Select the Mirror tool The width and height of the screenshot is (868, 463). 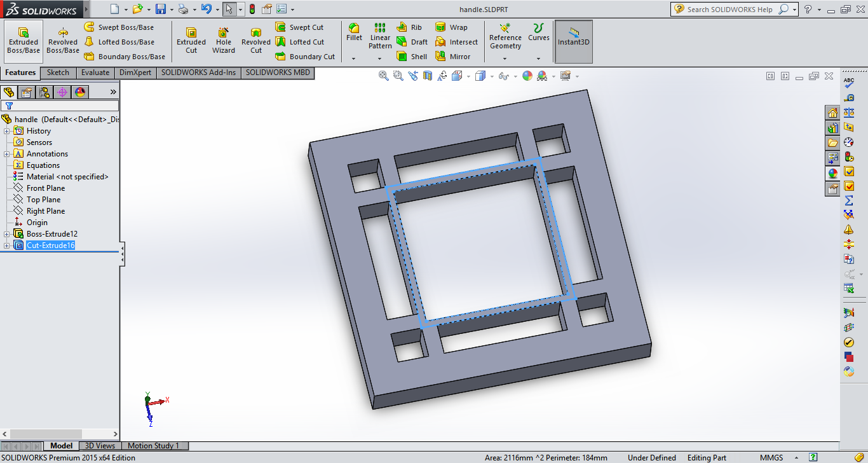point(453,57)
